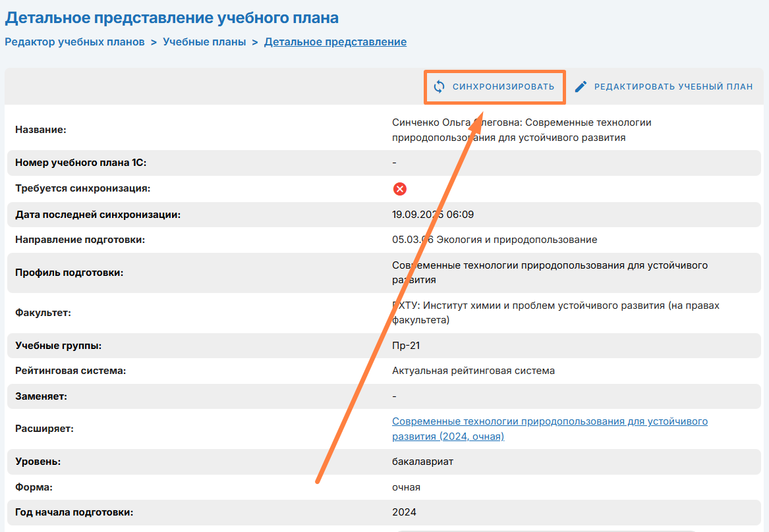This screenshot has height=532, width=769.
Task: Click the circular arrows sync icon
Action: [x=440, y=86]
